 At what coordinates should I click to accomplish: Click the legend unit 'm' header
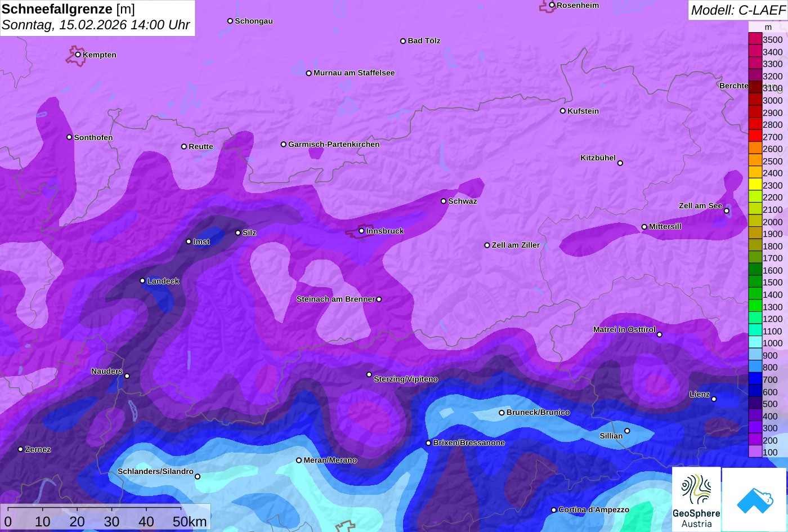pyautogui.click(x=768, y=27)
